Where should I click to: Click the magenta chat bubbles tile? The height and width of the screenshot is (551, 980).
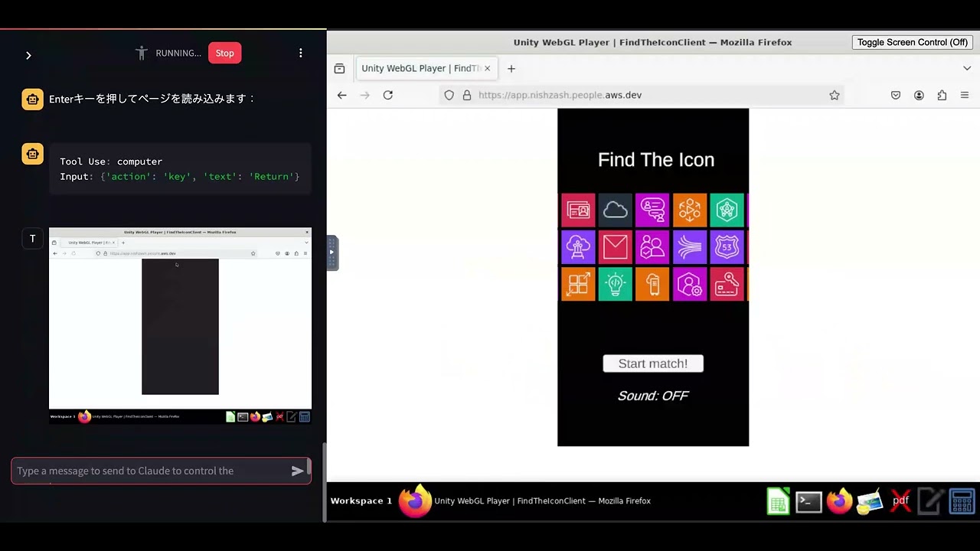(652, 210)
